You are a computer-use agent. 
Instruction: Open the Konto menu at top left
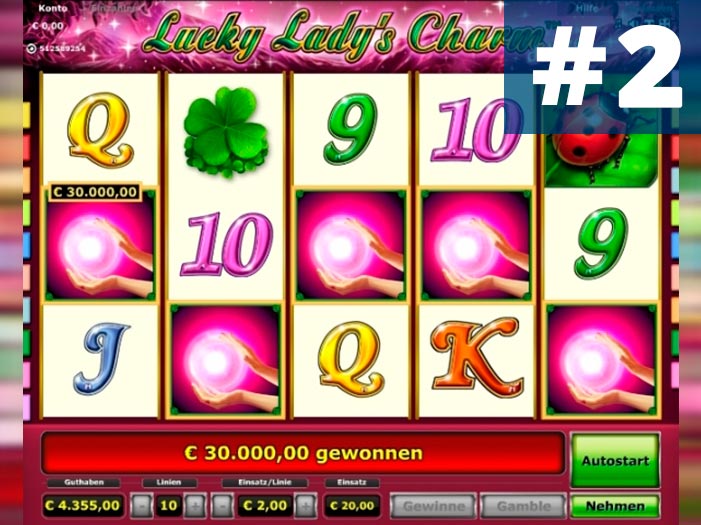click(53, 8)
